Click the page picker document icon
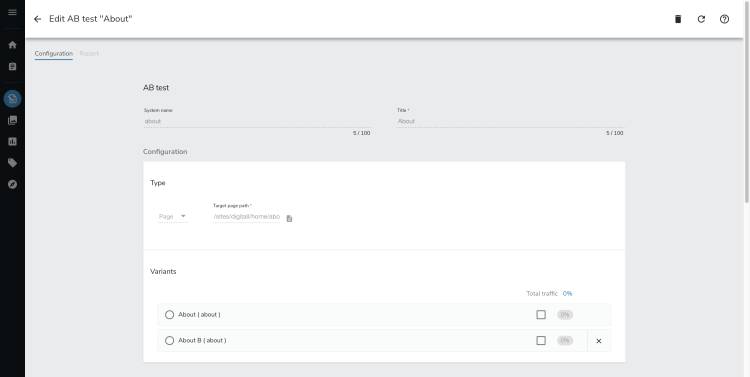Viewport: 750px width, 377px height. tap(289, 219)
